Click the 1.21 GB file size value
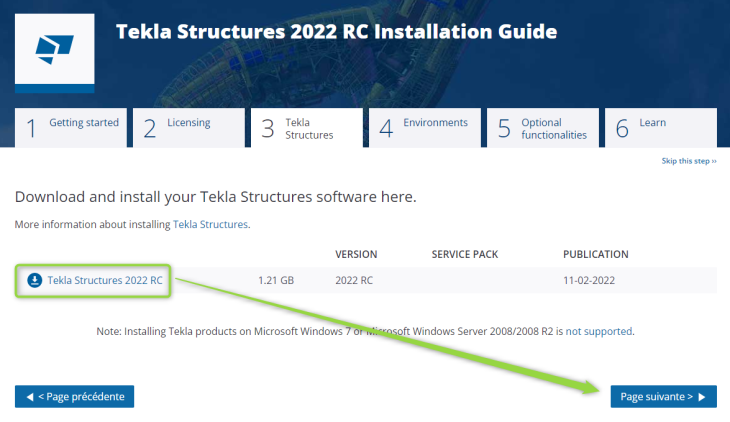This screenshot has height=422, width=730. point(276,280)
